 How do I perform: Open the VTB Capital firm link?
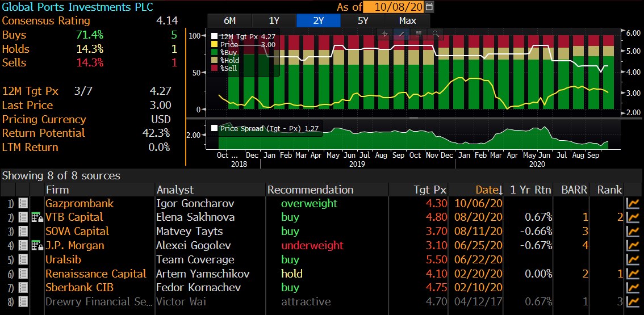point(74,217)
